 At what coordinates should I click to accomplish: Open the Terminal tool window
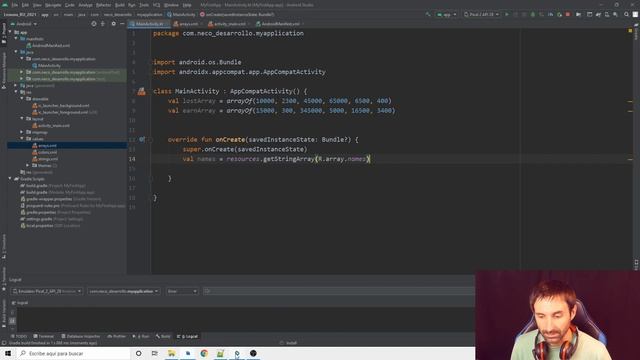click(44, 336)
